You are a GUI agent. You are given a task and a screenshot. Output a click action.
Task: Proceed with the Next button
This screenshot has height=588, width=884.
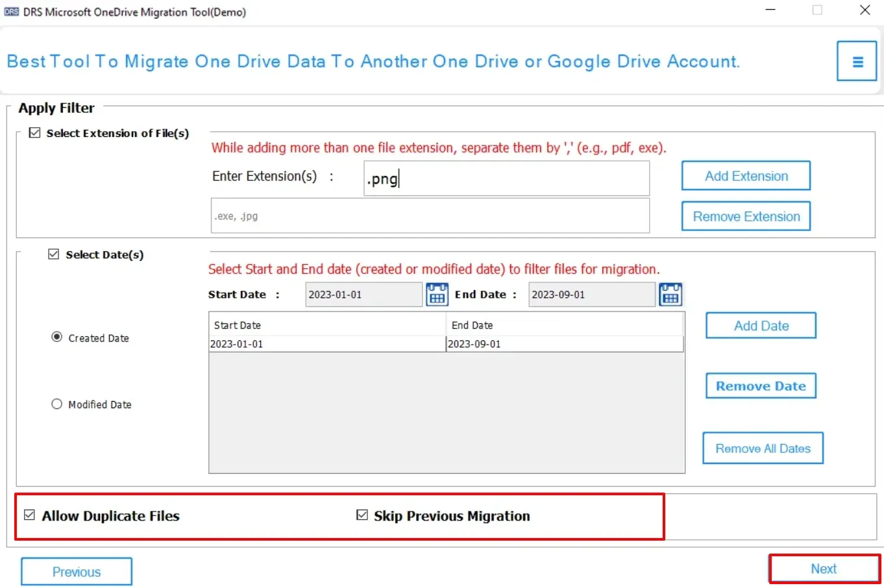[x=824, y=569]
